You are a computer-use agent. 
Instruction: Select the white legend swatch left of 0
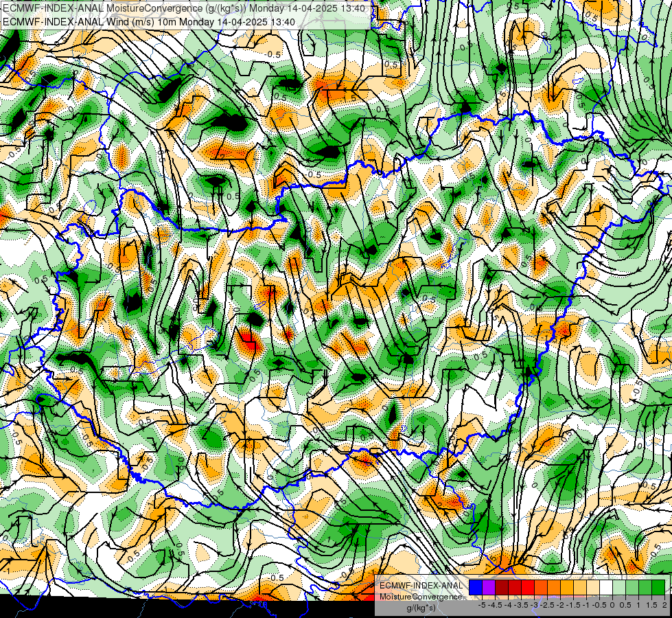606,588
